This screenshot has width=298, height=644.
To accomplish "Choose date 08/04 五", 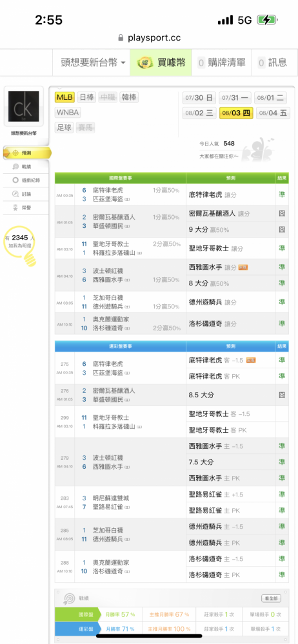I will pos(273,113).
